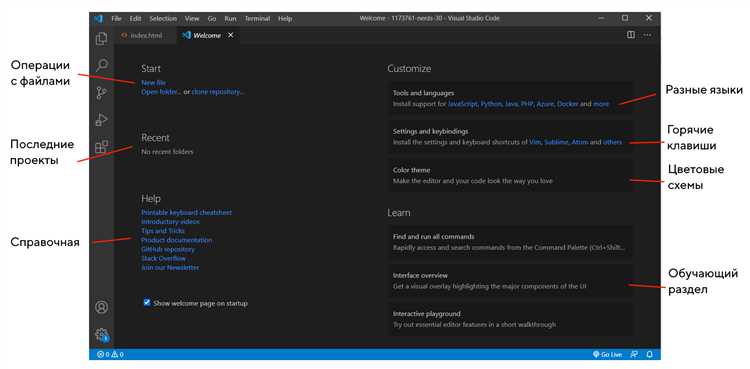Open the Help menu
This screenshot has width=750, height=369.
coord(285,19)
